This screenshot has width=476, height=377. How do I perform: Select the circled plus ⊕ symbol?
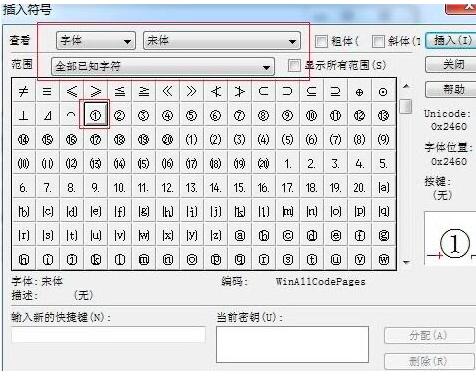359,91
